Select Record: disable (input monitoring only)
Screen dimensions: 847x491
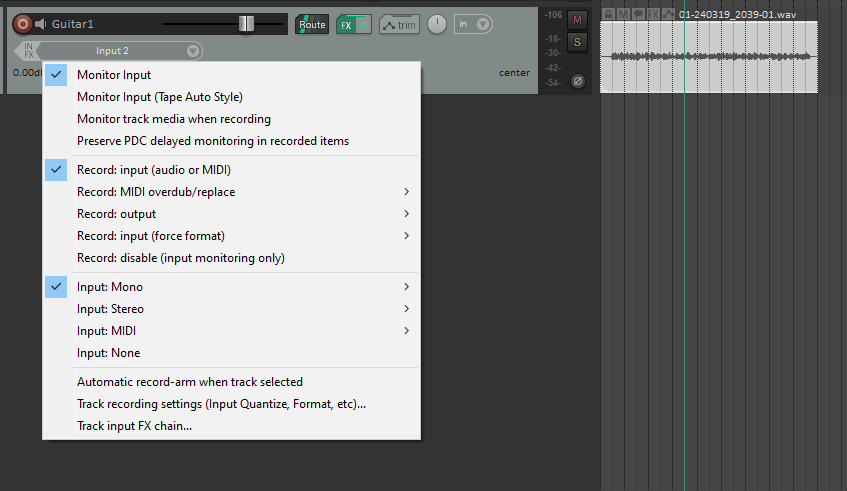[181, 258]
